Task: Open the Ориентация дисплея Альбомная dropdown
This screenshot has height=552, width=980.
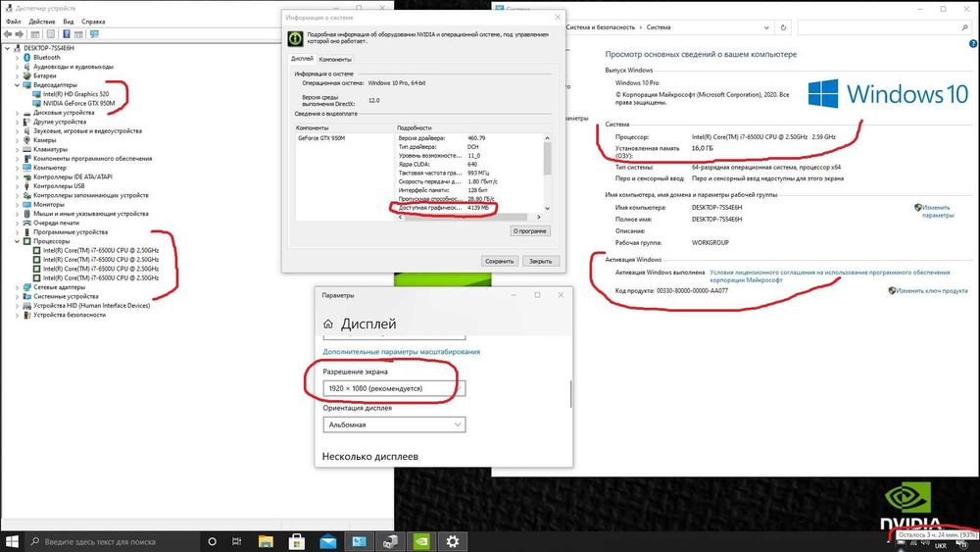Action: pos(394,425)
